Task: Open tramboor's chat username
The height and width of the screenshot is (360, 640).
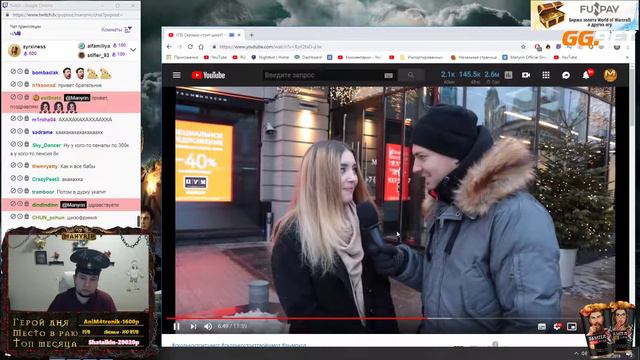Action: pos(43,192)
